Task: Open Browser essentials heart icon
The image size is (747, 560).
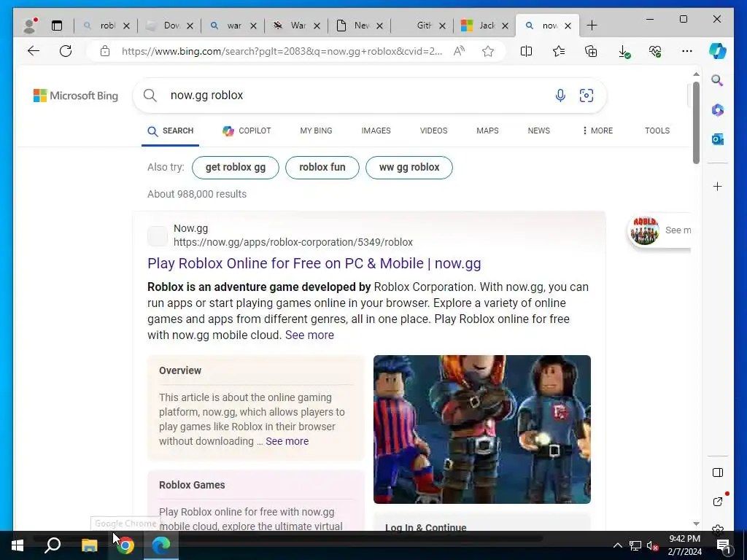Action: tap(655, 51)
